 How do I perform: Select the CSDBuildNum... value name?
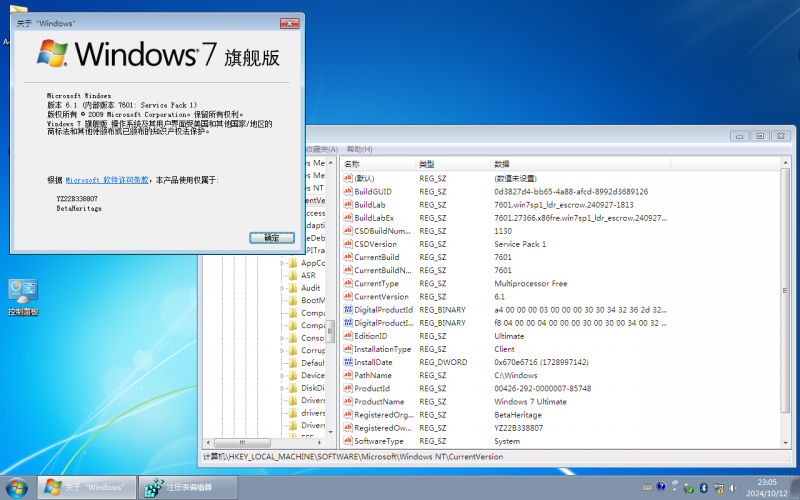[x=382, y=231]
